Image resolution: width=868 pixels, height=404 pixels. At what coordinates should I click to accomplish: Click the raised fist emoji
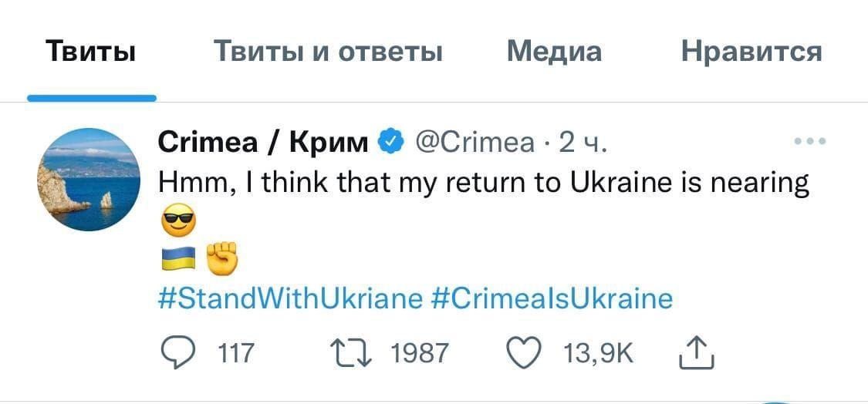click(x=221, y=258)
